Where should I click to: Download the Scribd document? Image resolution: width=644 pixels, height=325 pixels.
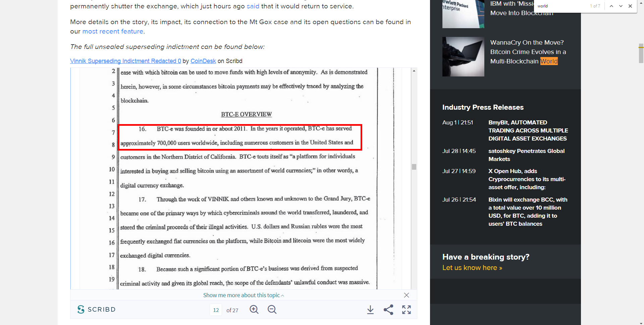tap(370, 310)
